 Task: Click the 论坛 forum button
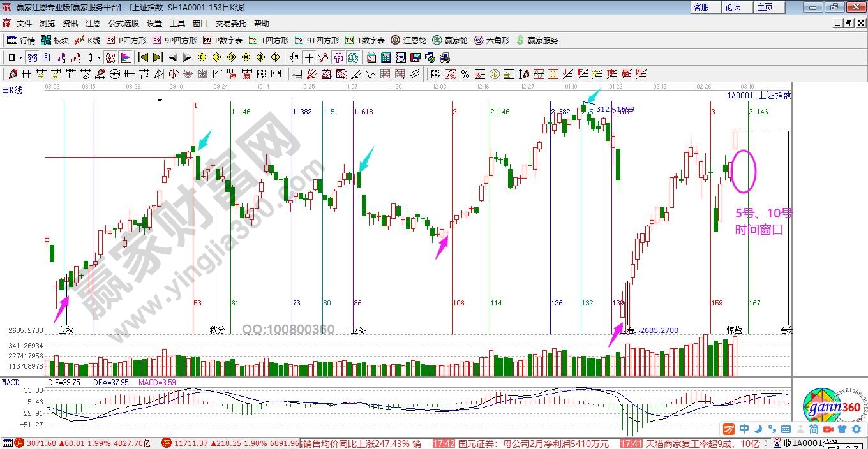pyautogui.click(x=733, y=7)
